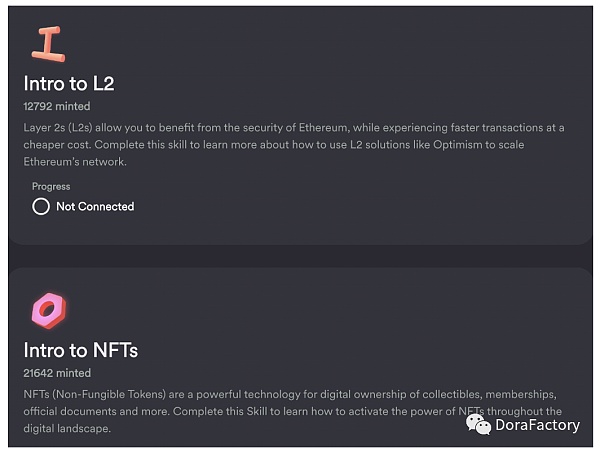Click the DoraFactory watermark text
Screen dimensions: 600x453
click(537, 426)
